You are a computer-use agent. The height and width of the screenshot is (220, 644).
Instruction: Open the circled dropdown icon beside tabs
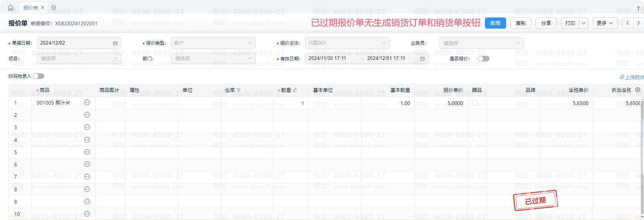(54, 7)
